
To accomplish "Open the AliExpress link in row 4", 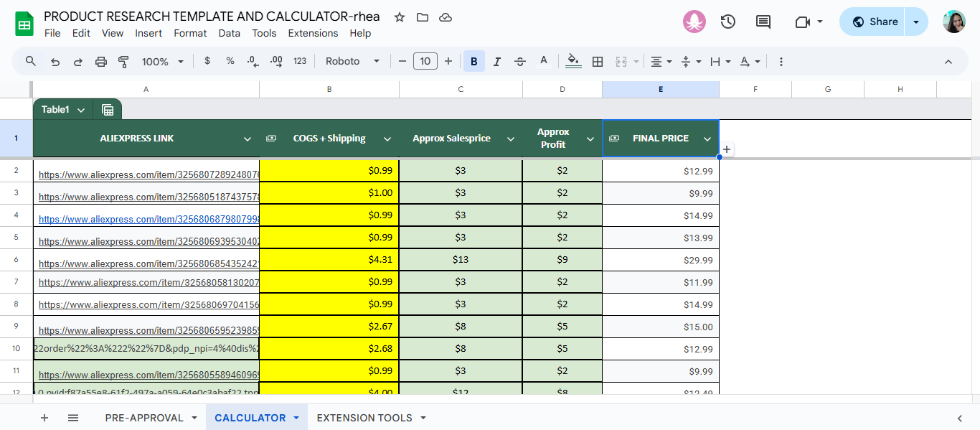I will pos(149,219).
